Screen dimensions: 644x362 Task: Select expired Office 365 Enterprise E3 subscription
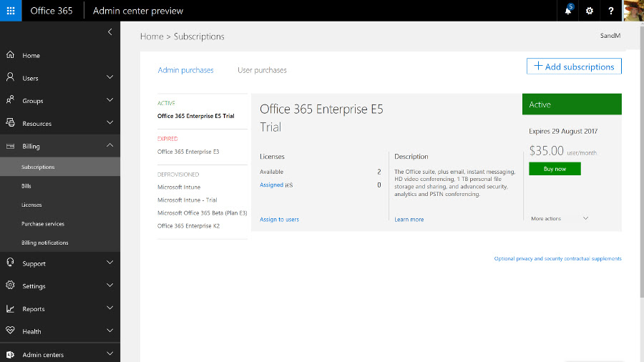click(x=188, y=152)
